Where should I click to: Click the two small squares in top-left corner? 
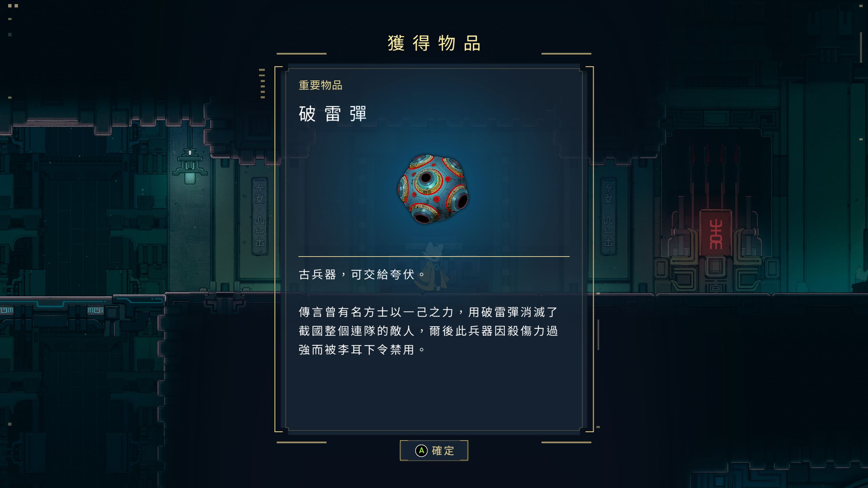(x=13, y=6)
